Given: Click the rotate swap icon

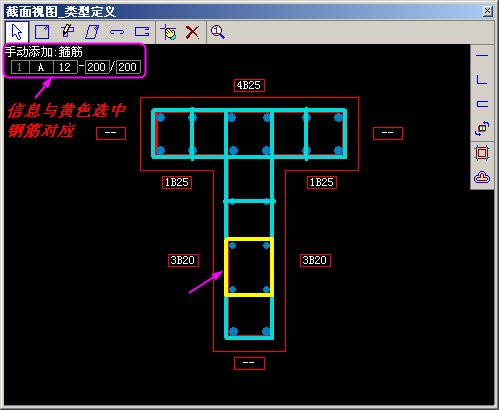Looking at the screenshot, I should (x=482, y=128).
